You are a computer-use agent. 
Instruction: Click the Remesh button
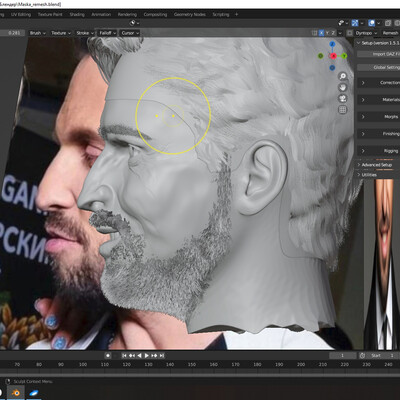[390, 33]
